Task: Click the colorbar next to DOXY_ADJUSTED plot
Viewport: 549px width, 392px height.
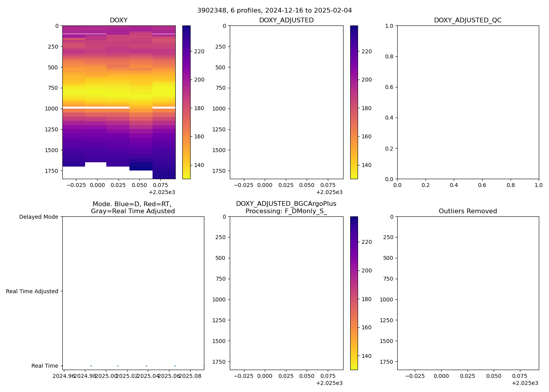Action: coord(354,102)
